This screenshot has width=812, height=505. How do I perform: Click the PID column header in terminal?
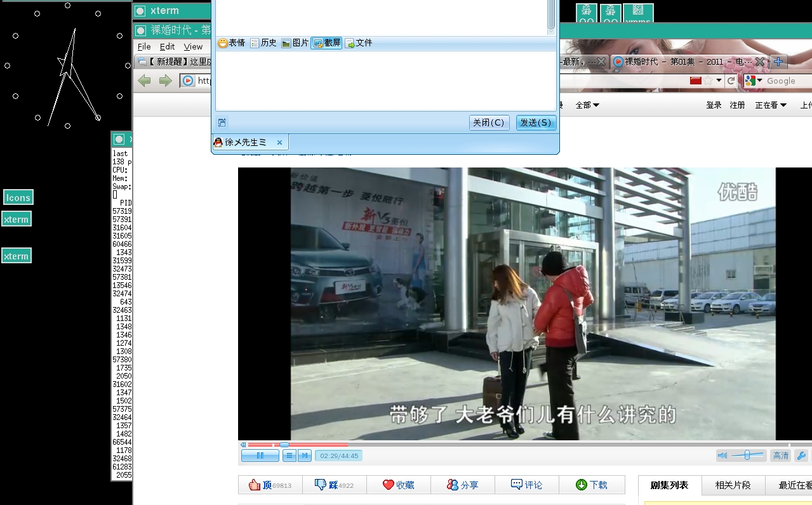(x=126, y=202)
